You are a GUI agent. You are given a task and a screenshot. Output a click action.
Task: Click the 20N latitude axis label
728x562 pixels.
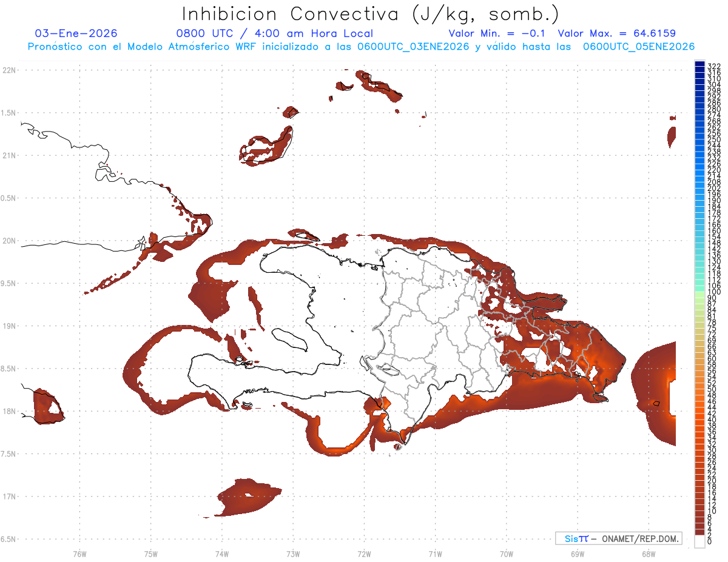click(x=9, y=241)
